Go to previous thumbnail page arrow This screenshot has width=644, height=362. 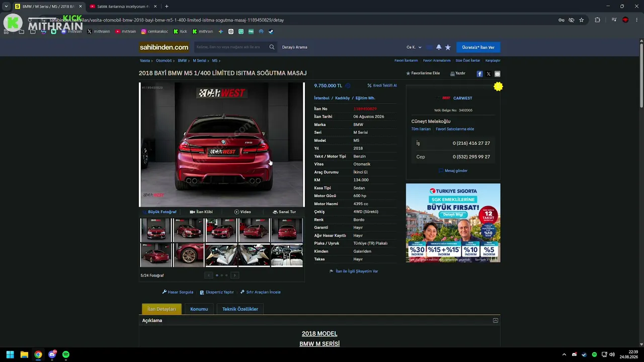click(x=209, y=275)
